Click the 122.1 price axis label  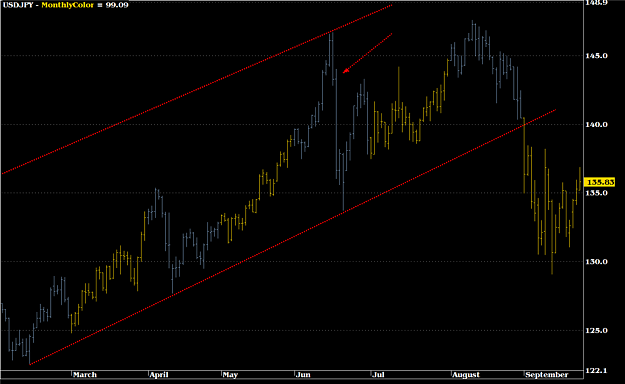[x=596, y=371]
